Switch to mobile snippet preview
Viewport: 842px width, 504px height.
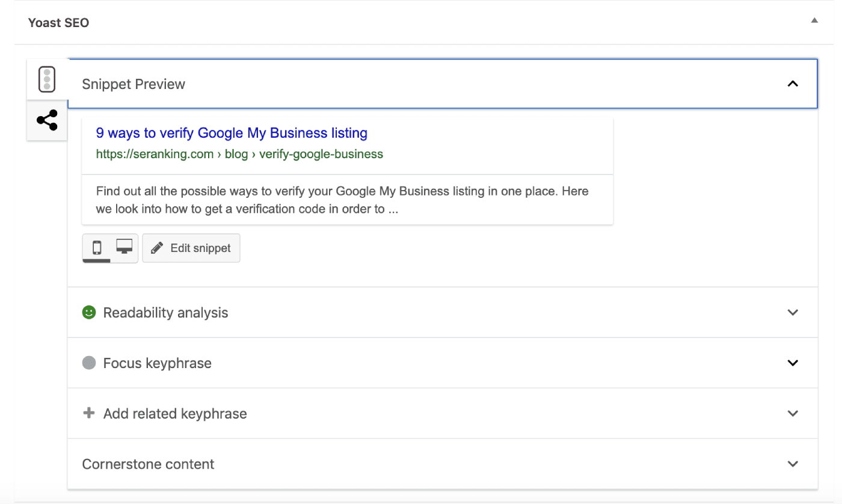[x=96, y=248]
